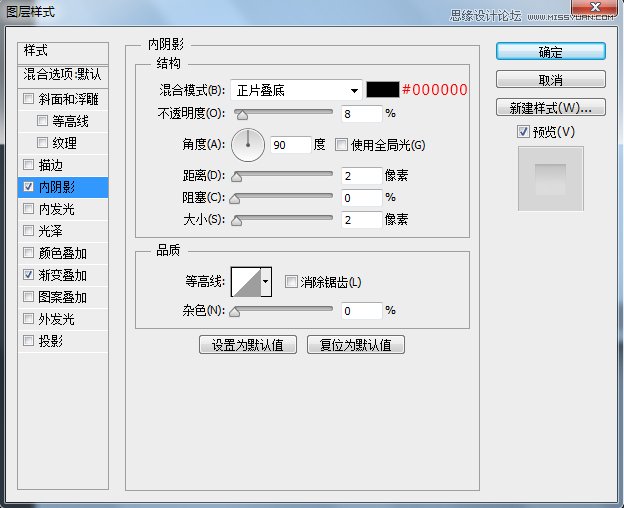Enable the 斜面和浮雕 checkbox
The width and height of the screenshot is (624, 508).
click(28, 98)
